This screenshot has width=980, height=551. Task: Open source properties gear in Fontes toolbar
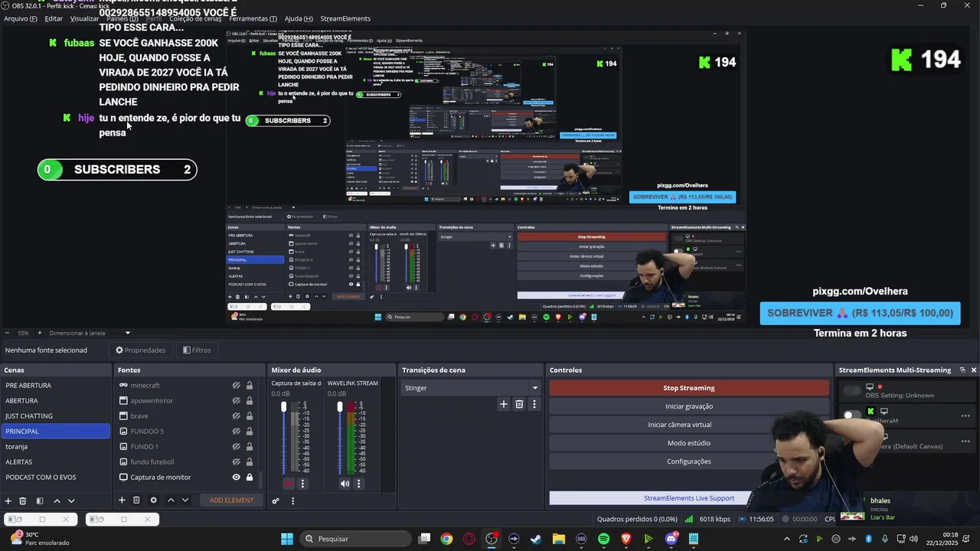pyautogui.click(x=153, y=500)
